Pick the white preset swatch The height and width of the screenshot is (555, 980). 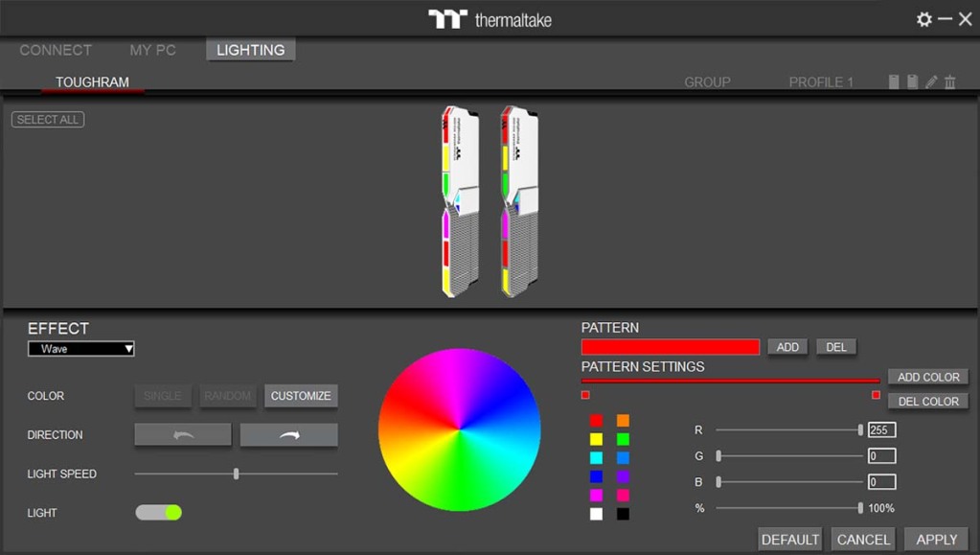click(596, 515)
